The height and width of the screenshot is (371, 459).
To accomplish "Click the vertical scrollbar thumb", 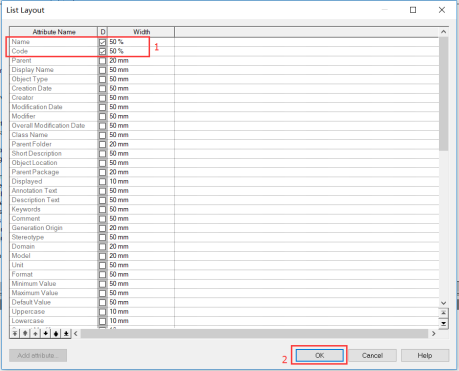I will (443, 94).
